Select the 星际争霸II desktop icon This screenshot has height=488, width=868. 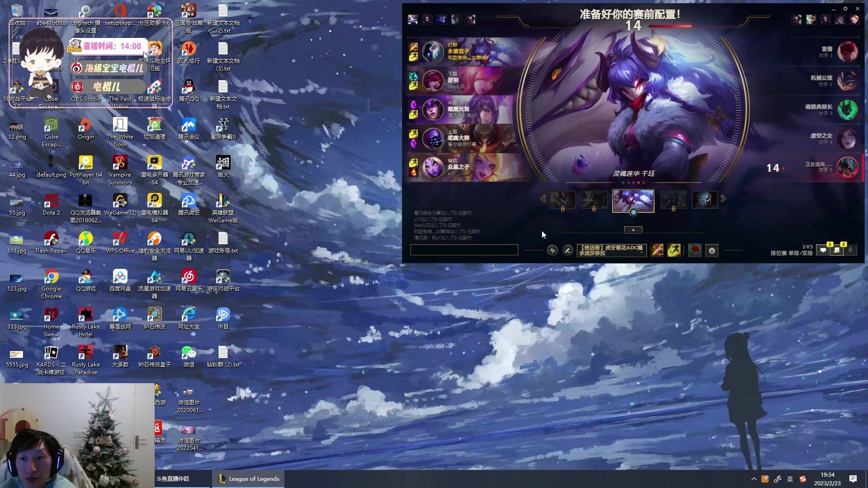pos(223,128)
